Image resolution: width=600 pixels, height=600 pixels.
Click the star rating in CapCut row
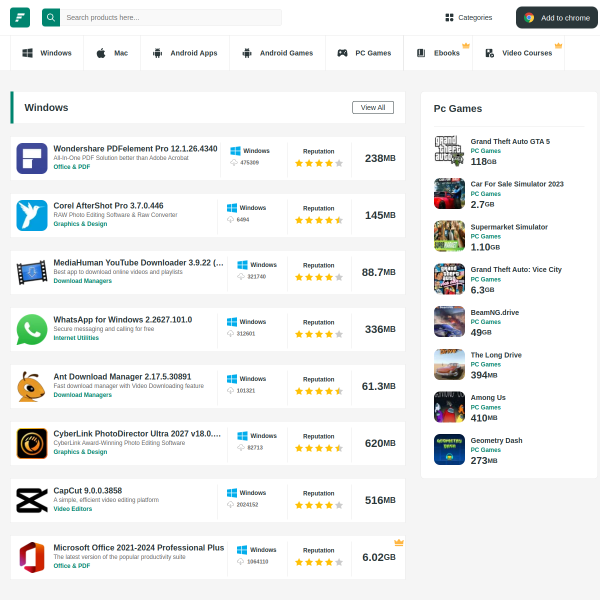(x=319, y=505)
